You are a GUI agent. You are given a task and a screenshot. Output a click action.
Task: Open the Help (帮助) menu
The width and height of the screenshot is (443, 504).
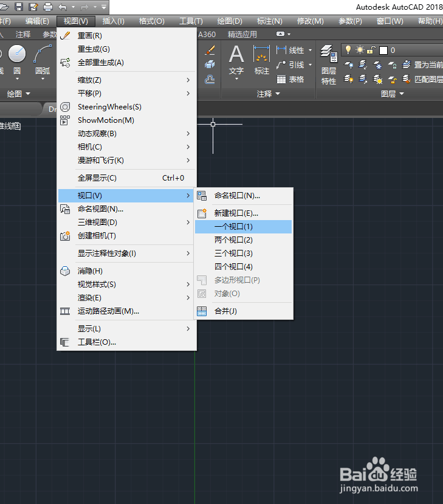tap(430, 21)
